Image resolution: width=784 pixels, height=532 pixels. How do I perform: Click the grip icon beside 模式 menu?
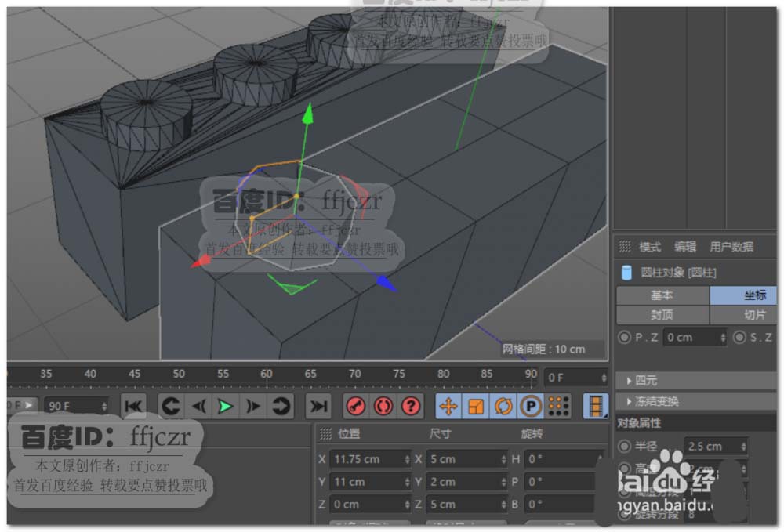pos(625,246)
